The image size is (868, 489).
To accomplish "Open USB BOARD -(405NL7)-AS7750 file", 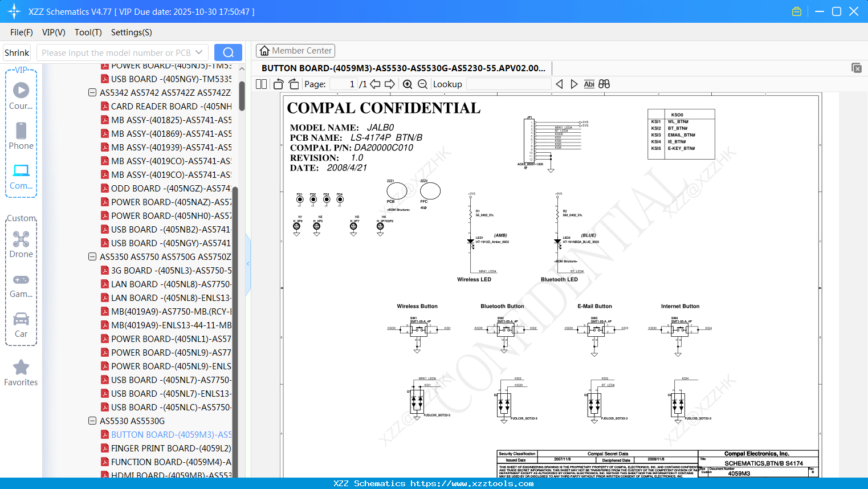I will point(171,380).
